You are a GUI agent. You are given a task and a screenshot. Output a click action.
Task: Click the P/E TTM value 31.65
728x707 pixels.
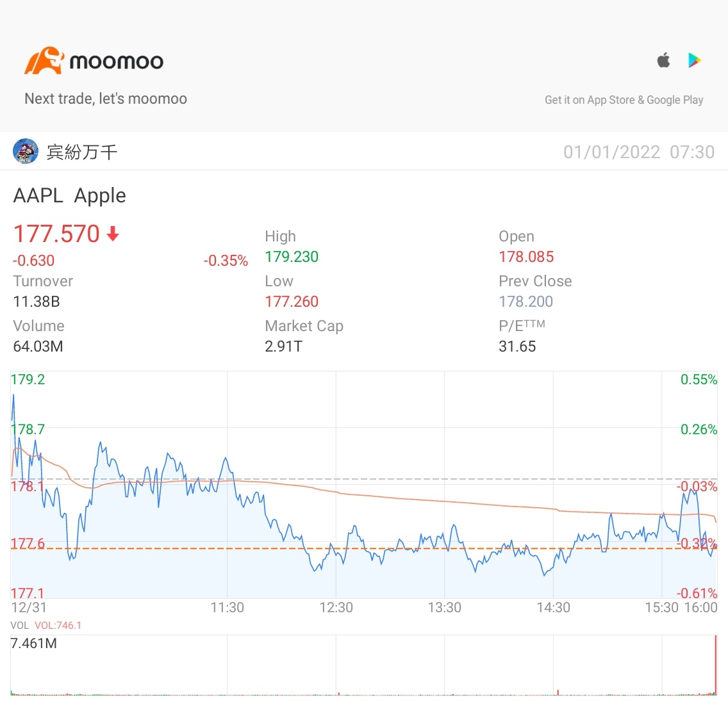coord(517,346)
